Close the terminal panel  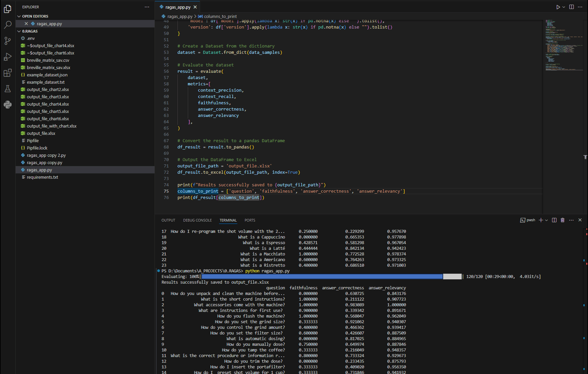click(x=580, y=220)
